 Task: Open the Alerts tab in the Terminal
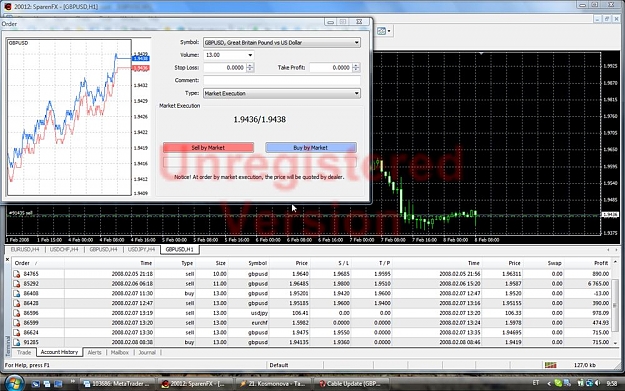pos(94,352)
